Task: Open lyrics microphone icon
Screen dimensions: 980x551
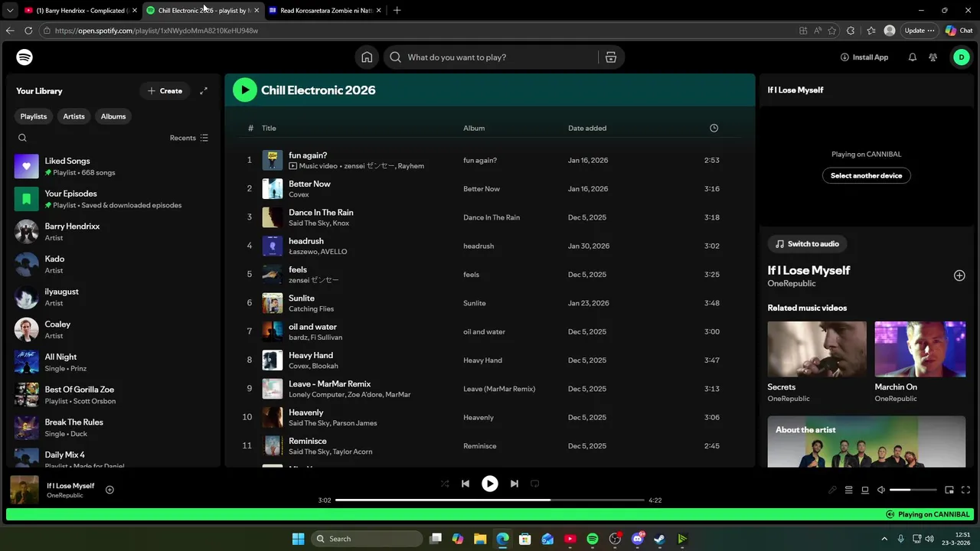Action: tap(832, 490)
